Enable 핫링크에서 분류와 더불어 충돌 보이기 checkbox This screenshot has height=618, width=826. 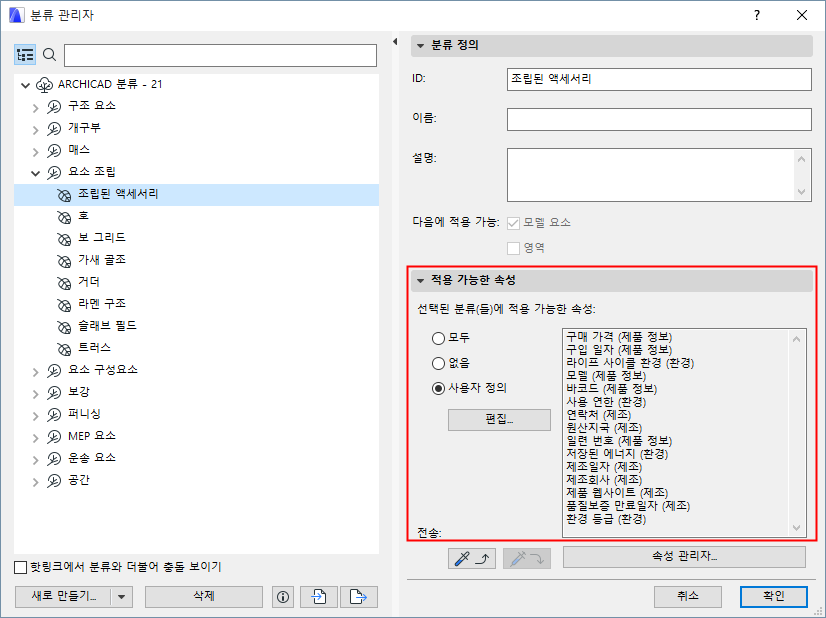[21, 567]
